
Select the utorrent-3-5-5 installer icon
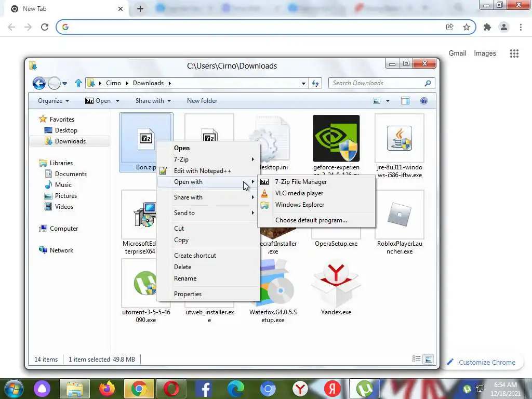pyautogui.click(x=145, y=284)
